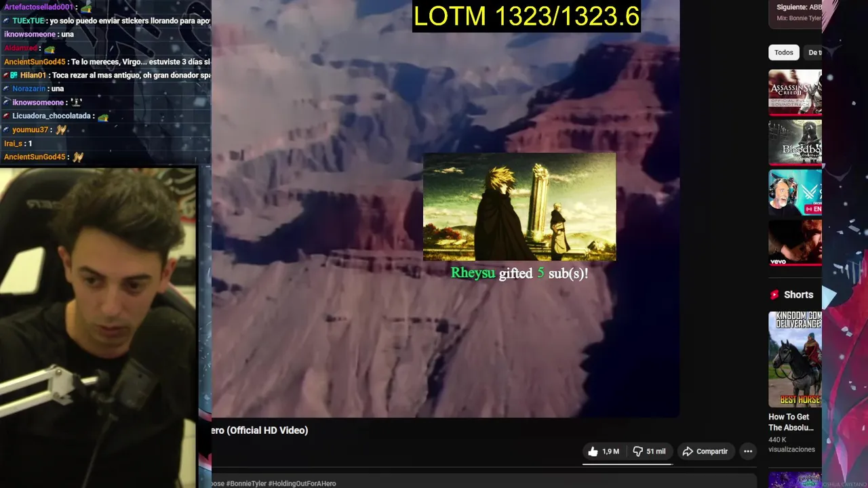Click the badge icon beside TUExTUE
868x488 pixels.
[7, 21]
